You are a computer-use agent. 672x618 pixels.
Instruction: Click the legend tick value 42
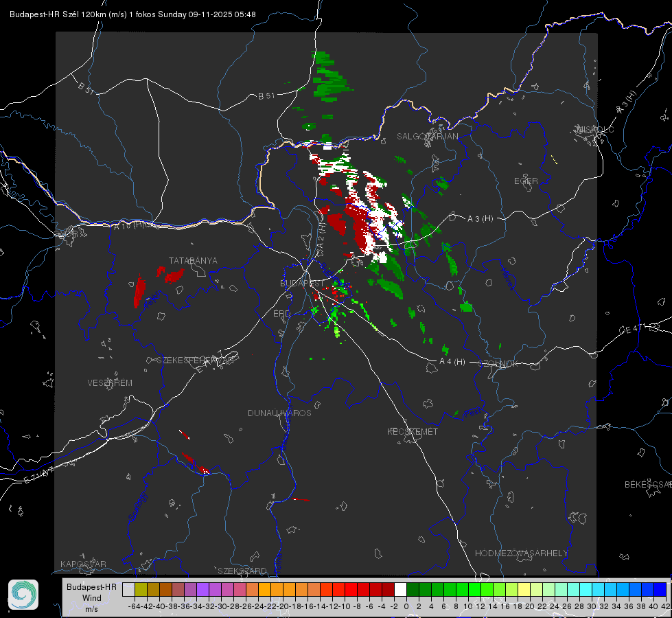point(665,606)
